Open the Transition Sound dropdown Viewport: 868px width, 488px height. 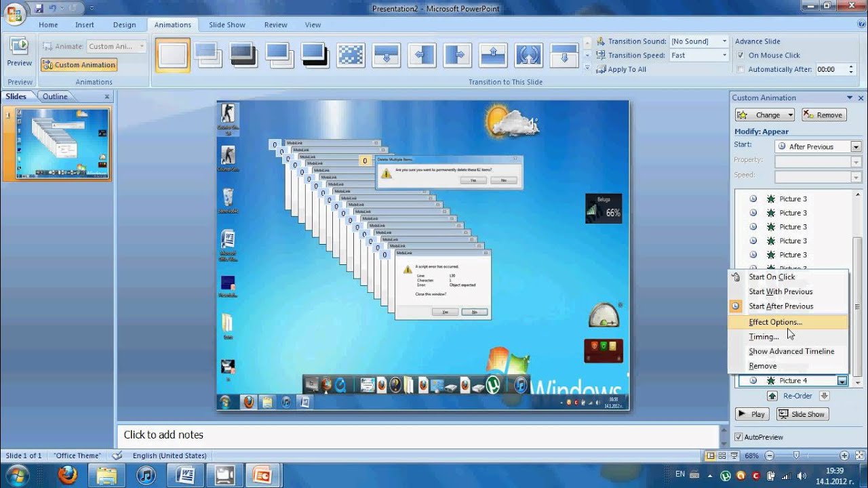click(724, 41)
